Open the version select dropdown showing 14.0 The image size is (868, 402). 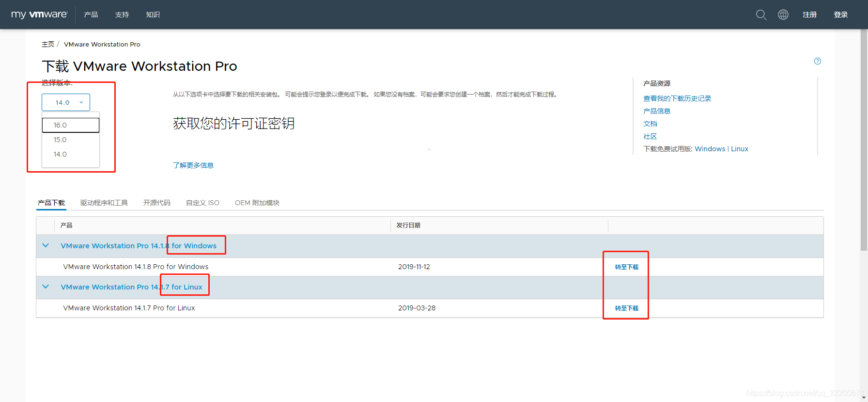[66, 102]
